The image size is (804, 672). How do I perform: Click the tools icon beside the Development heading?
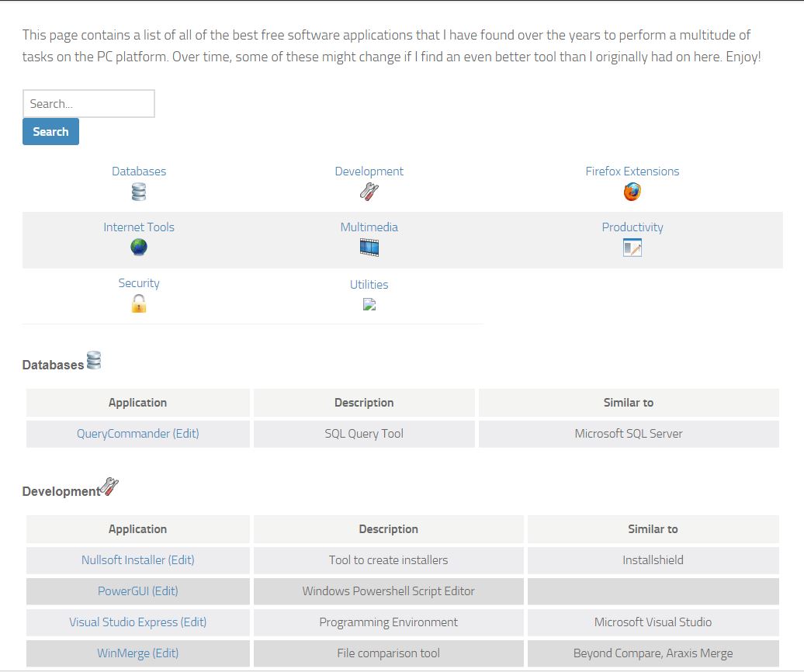click(109, 486)
